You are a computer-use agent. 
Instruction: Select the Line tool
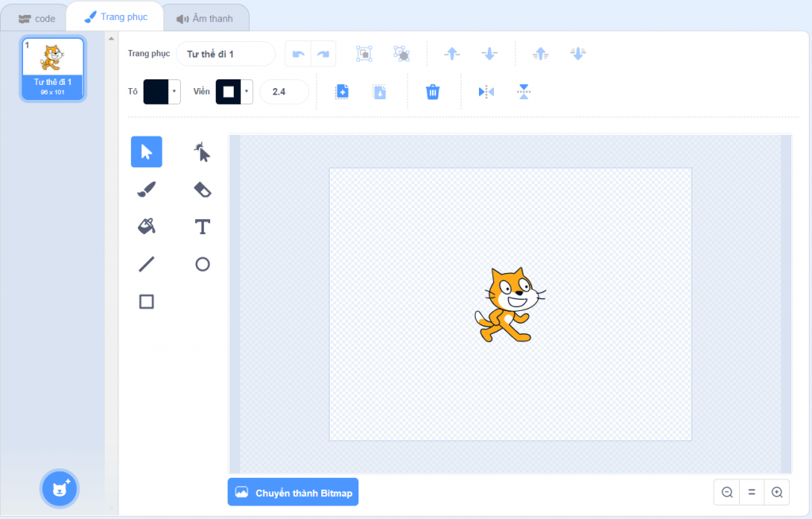(x=147, y=264)
